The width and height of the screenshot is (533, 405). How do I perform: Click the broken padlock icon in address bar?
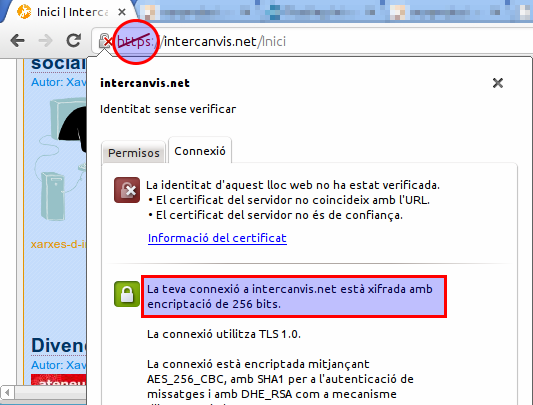click(x=106, y=41)
